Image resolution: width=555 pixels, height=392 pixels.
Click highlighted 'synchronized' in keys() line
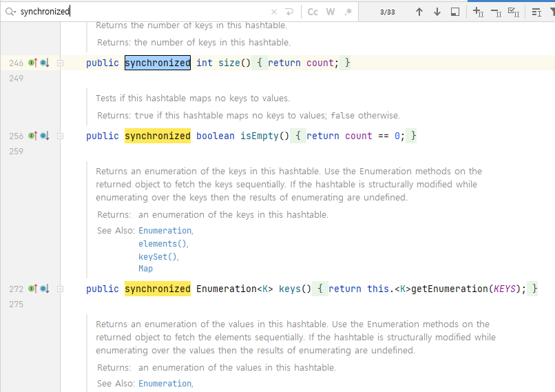click(x=158, y=289)
